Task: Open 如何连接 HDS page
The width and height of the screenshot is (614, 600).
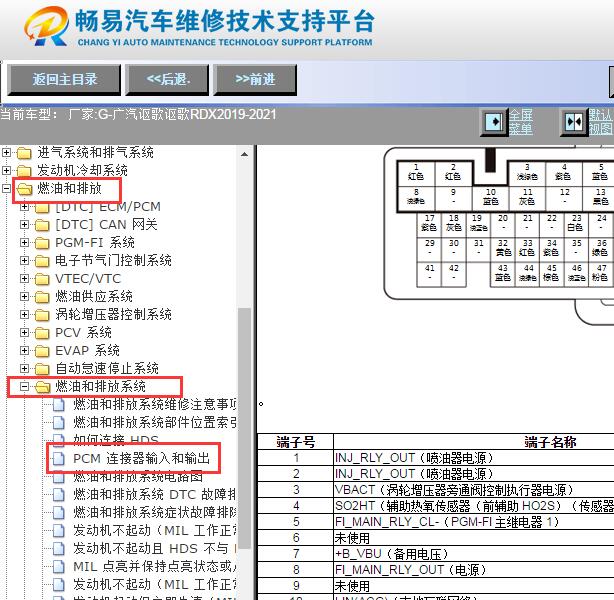Action: [x=116, y=439]
